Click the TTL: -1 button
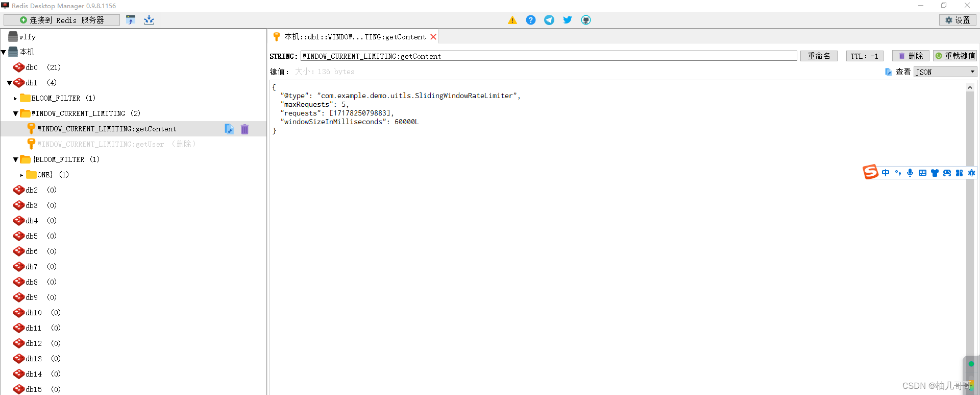 [865, 56]
